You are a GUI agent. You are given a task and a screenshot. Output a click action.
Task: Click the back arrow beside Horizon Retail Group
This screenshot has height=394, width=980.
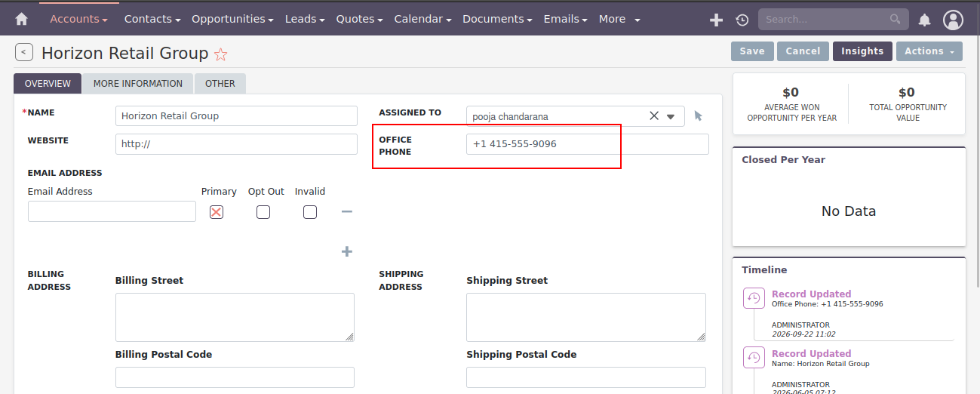point(24,52)
